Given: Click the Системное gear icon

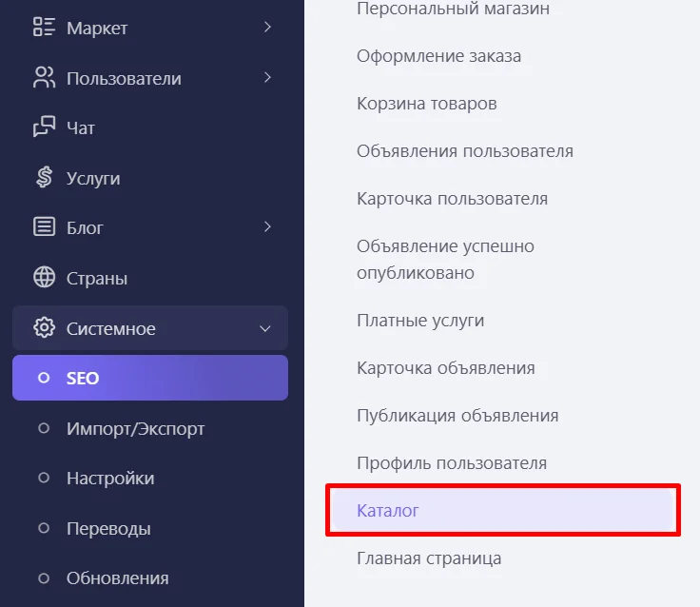Looking at the screenshot, I should tap(44, 328).
